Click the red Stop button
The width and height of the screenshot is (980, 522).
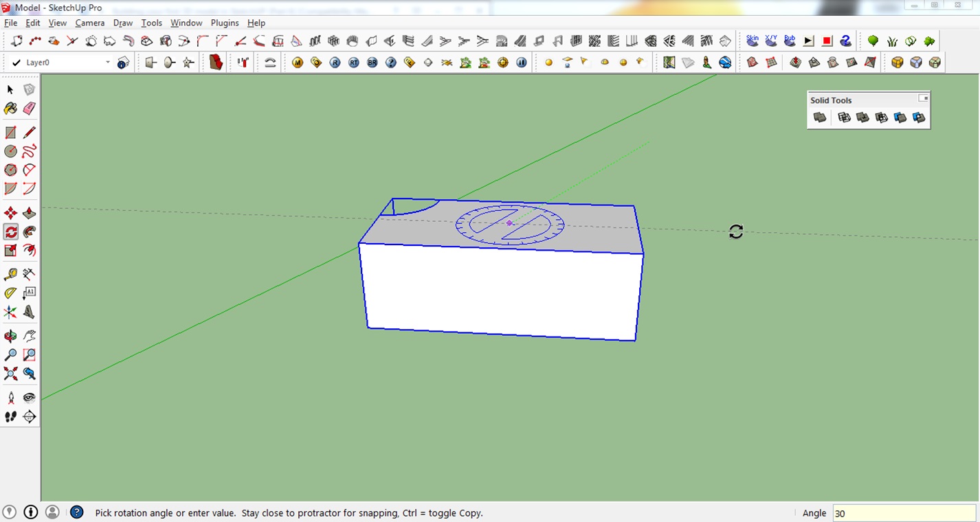(826, 41)
